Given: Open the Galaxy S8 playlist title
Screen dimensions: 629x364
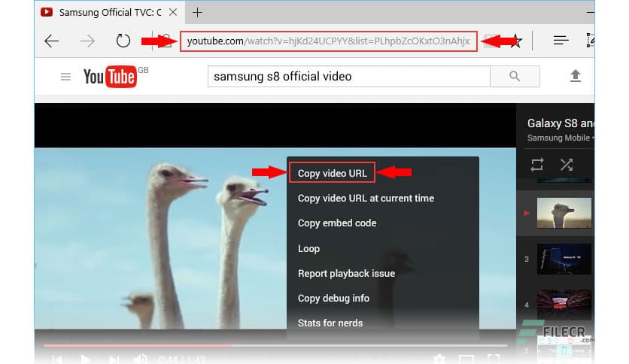Looking at the screenshot, I should [561, 123].
